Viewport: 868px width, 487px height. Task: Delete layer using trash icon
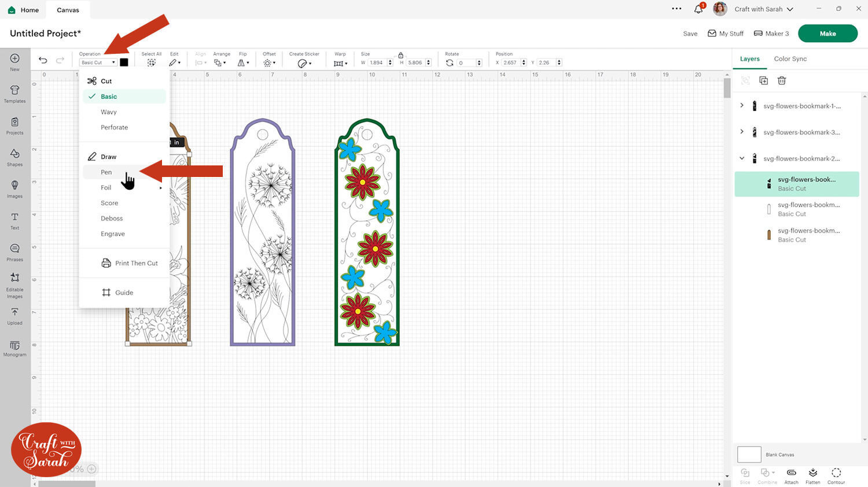[x=782, y=80]
